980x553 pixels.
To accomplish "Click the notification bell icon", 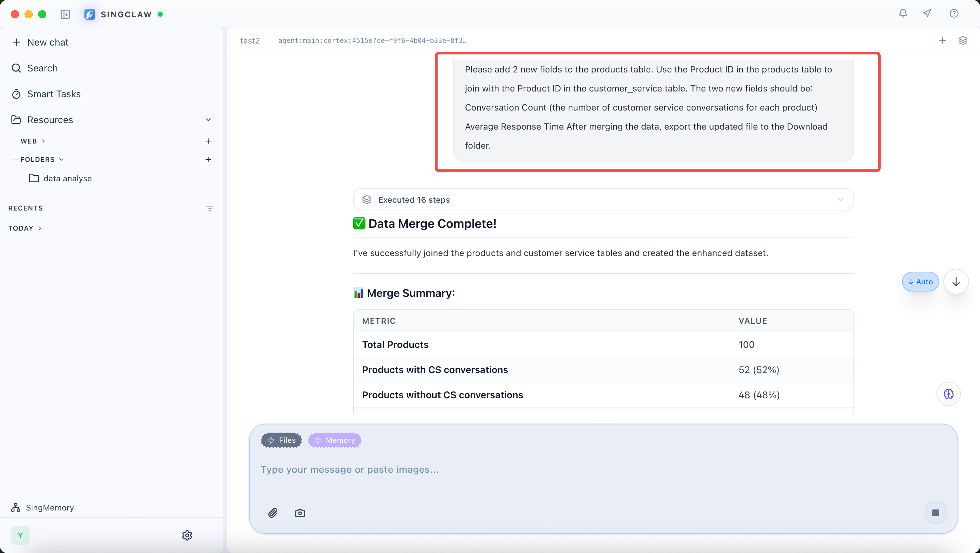I will coord(903,14).
